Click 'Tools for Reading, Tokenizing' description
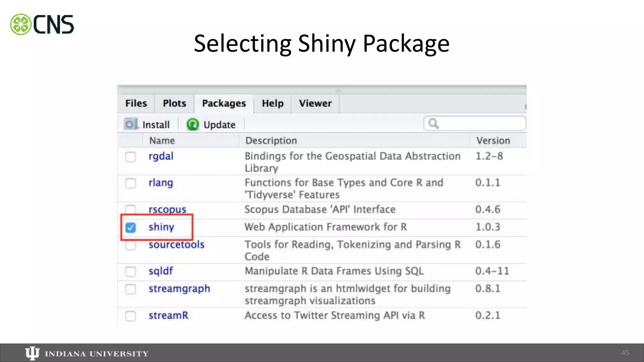Screen dimensions: 644x362 pyautogui.click(x=353, y=250)
